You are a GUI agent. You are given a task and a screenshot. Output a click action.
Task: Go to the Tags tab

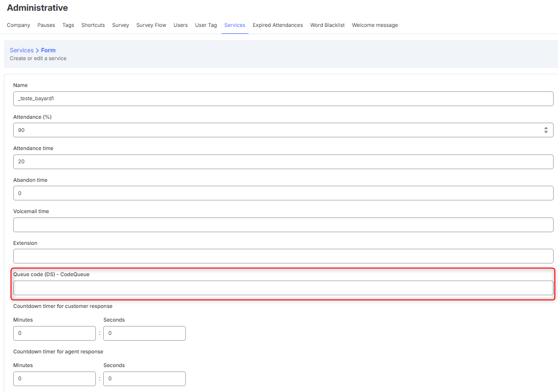tap(68, 25)
